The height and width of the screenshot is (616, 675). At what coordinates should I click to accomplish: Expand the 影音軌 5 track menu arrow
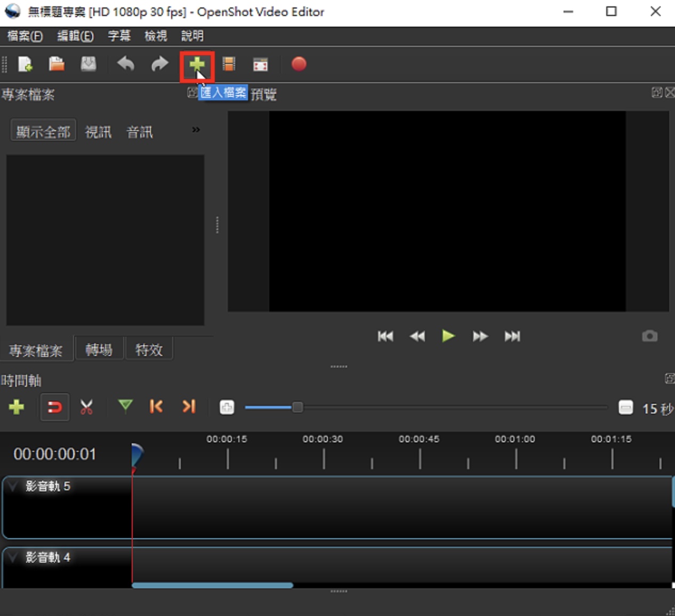13,486
